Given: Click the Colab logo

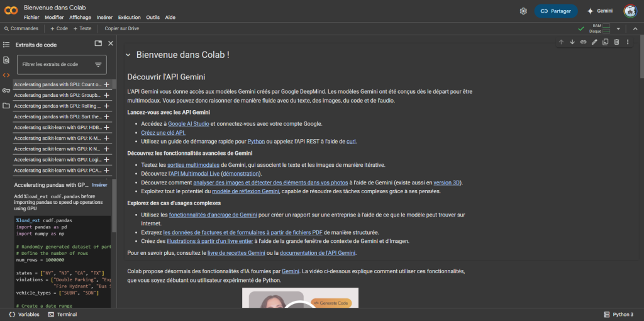Looking at the screenshot, I should coord(11,11).
